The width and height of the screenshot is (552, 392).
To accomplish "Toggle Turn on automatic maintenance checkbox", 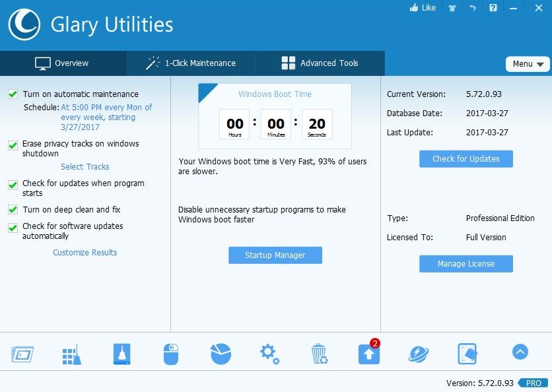I will click(13, 94).
